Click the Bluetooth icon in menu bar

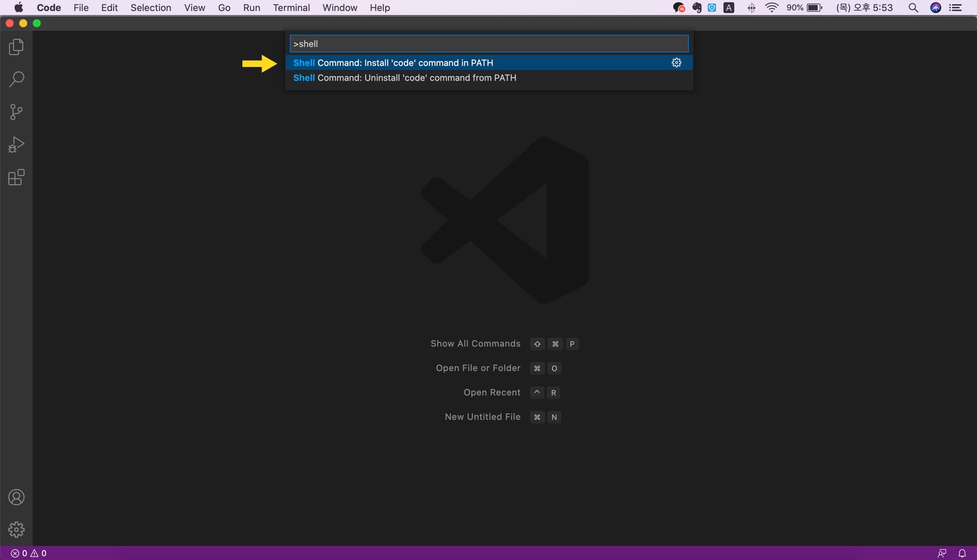tap(751, 8)
